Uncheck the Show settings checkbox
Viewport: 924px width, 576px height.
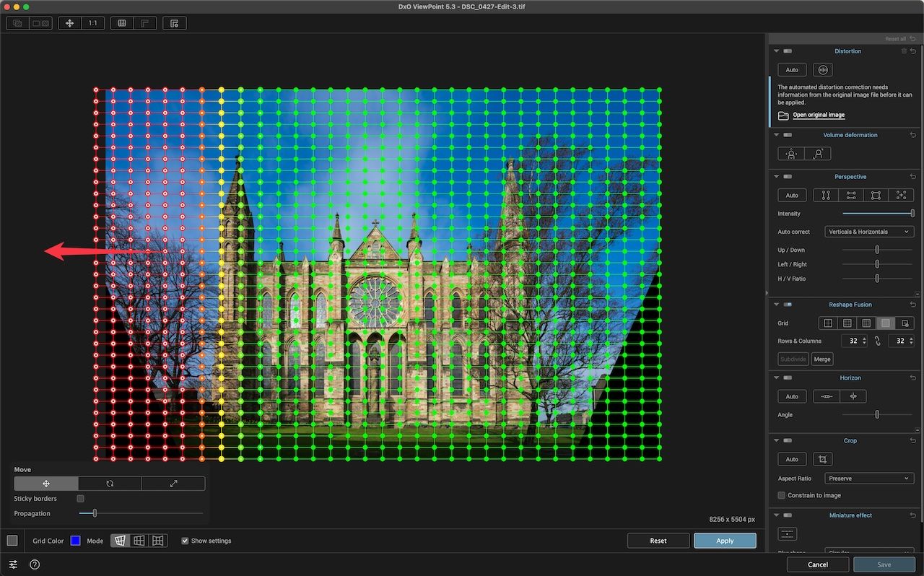(x=186, y=541)
